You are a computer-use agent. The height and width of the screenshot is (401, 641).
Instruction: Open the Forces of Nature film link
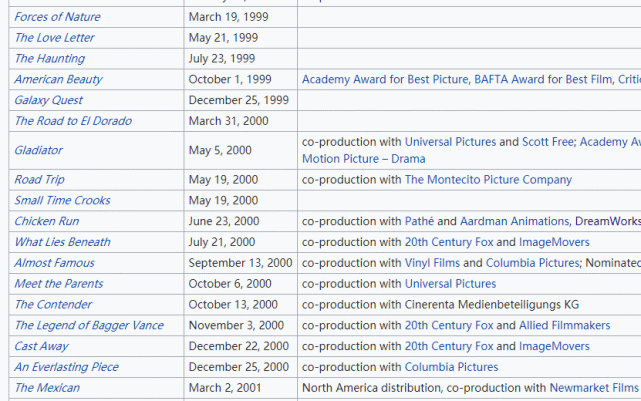57,17
